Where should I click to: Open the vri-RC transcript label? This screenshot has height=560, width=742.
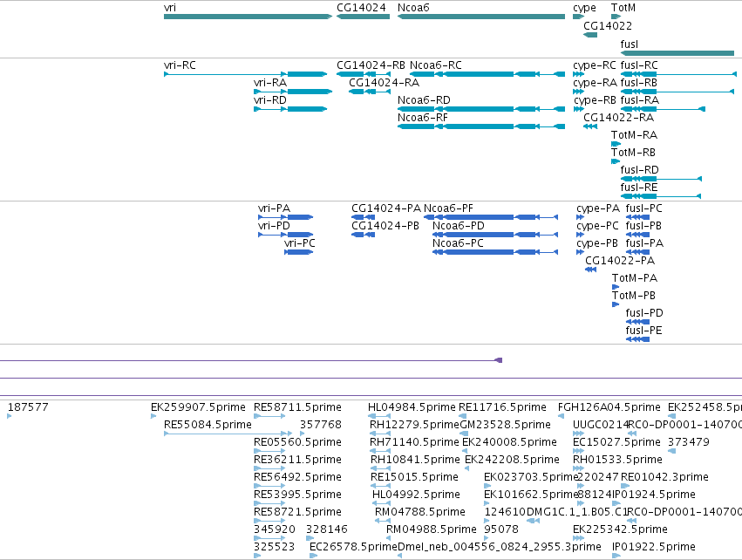[180, 65]
